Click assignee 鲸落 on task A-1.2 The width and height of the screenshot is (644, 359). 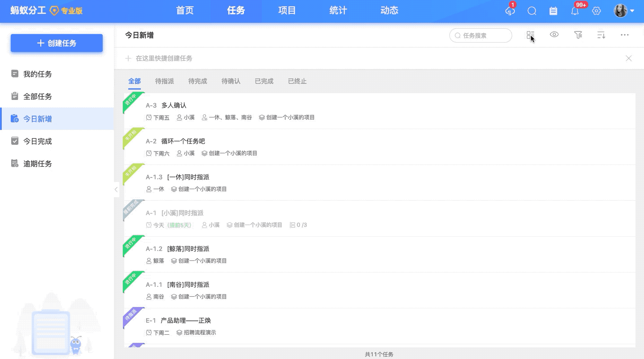(155, 261)
